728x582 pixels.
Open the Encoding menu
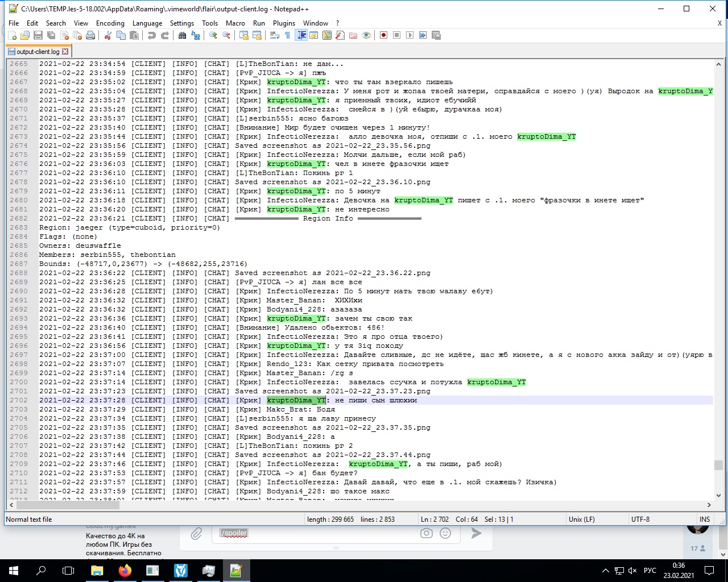tap(110, 23)
